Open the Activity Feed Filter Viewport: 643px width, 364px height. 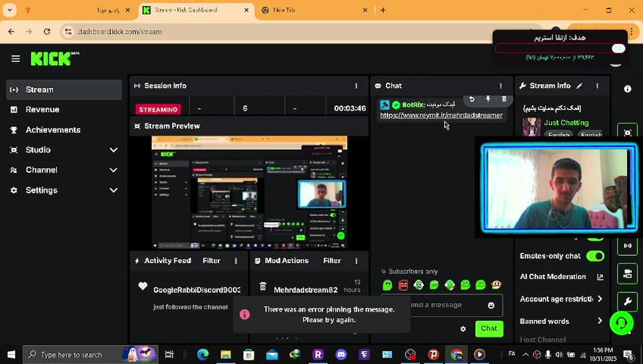[211, 261]
